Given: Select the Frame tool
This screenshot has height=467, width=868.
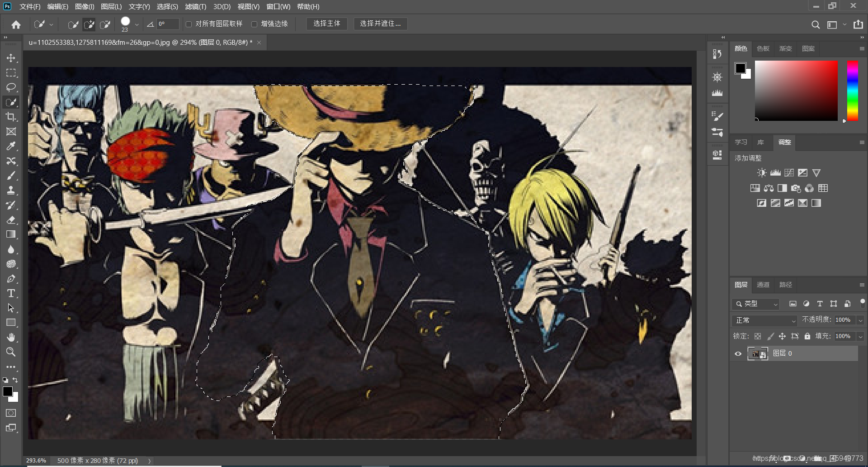Looking at the screenshot, I should coord(11,131).
